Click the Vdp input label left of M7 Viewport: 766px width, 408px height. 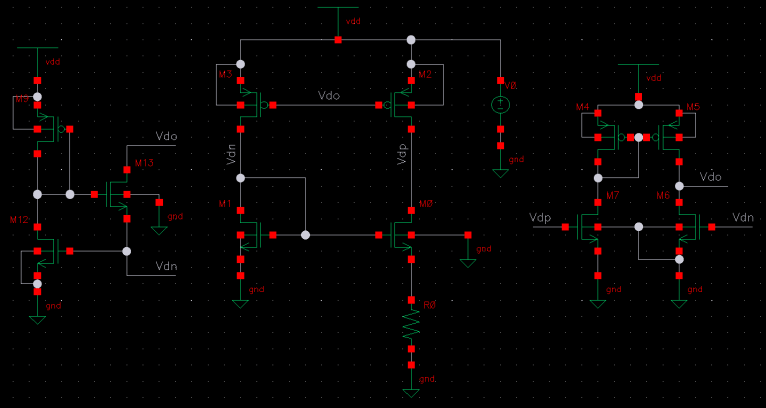pyautogui.click(x=540, y=218)
